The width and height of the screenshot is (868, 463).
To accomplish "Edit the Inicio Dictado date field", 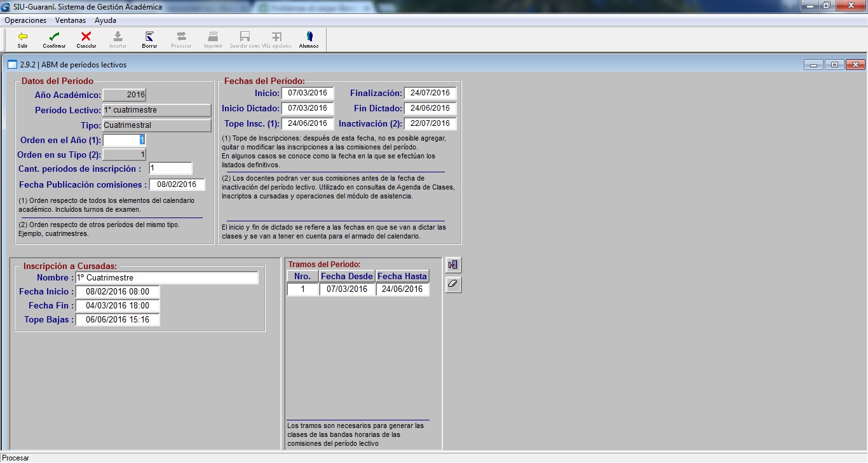I will click(308, 108).
